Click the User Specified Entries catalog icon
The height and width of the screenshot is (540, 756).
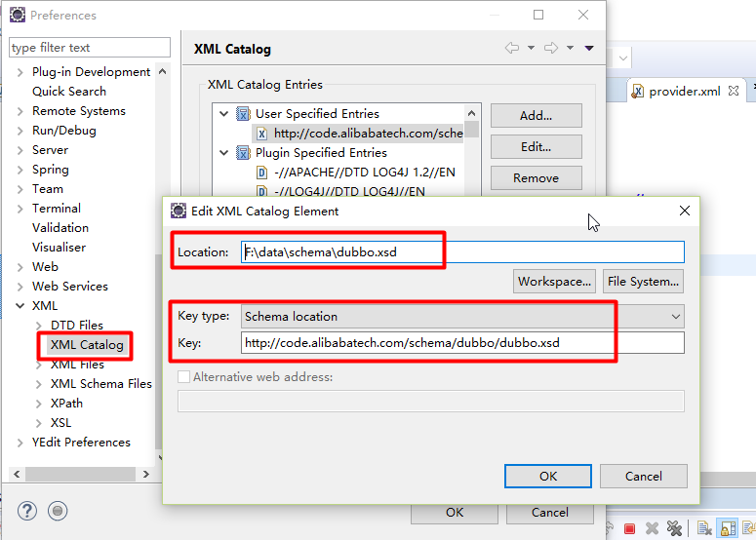point(243,114)
